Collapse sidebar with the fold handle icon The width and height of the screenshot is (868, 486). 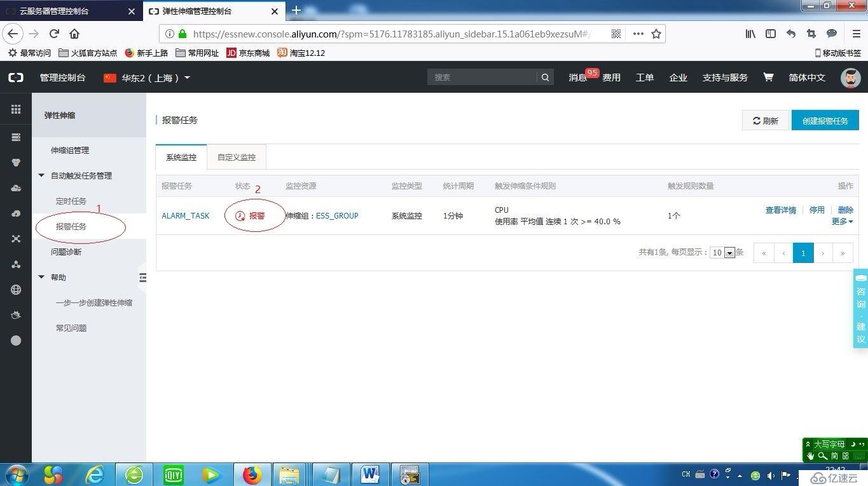coord(142,278)
